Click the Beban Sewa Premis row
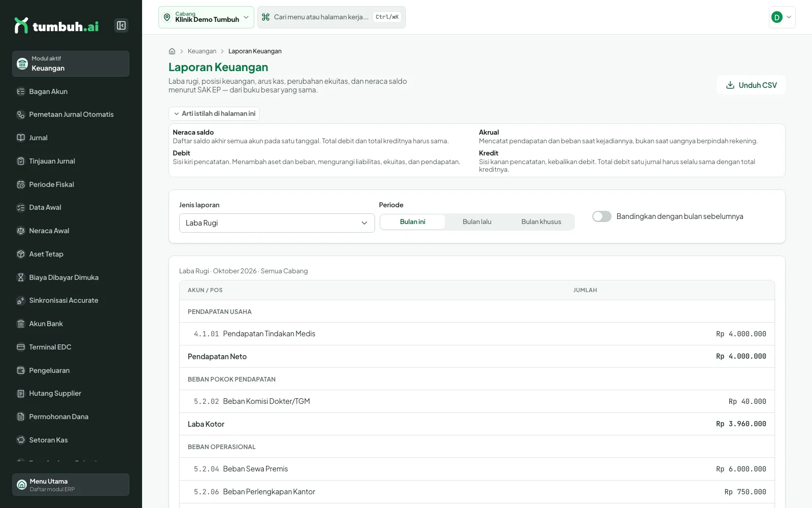This screenshot has width=812, height=508. tap(477, 469)
